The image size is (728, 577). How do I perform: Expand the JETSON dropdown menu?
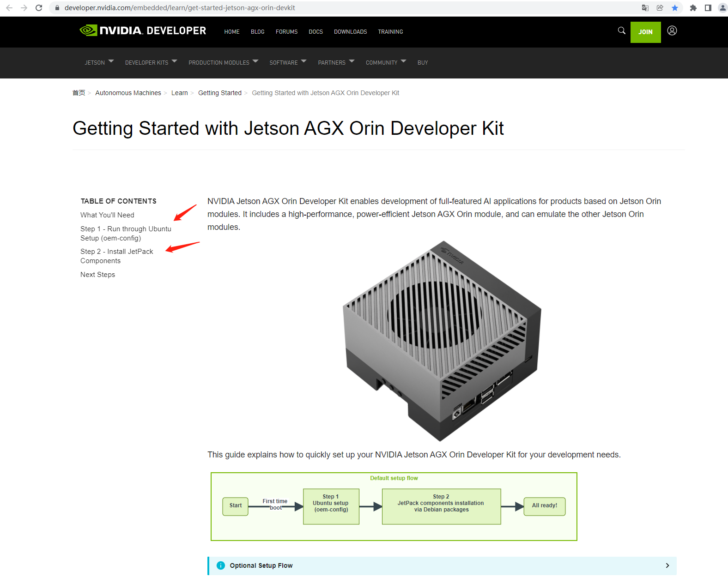[99, 62]
